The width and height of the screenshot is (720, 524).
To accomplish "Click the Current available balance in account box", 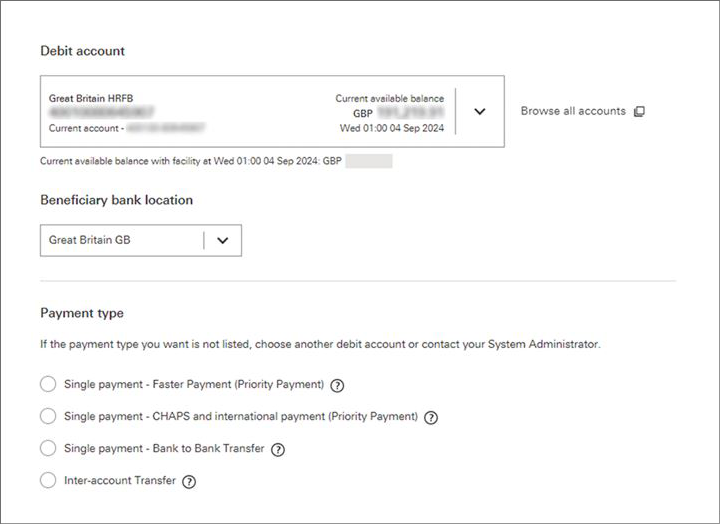I will (x=389, y=98).
